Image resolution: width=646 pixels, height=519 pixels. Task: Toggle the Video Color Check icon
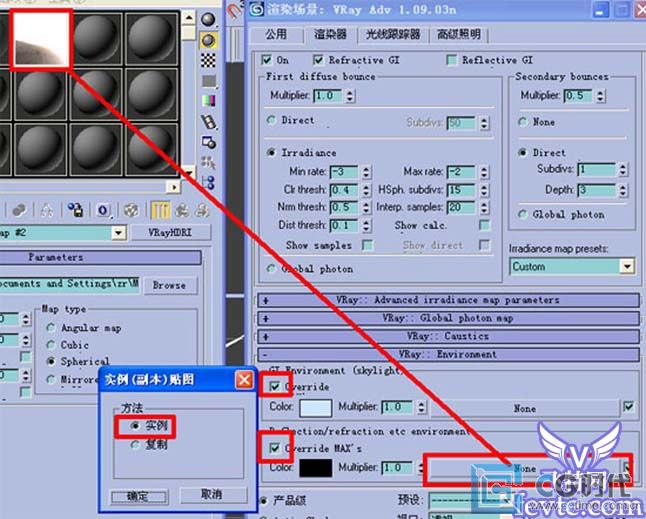(x=208, y=101)
